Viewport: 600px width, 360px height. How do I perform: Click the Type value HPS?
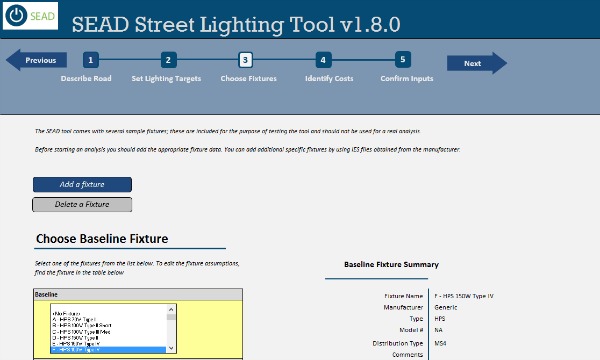[x=440, y=319]
